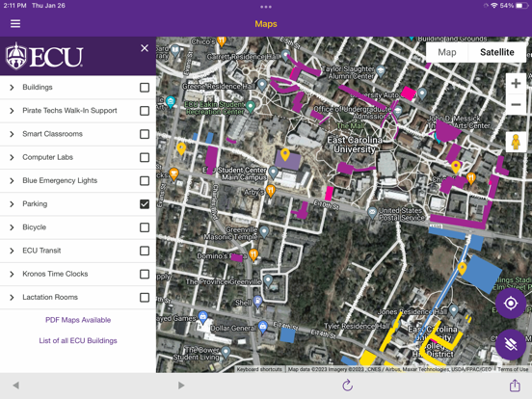Tap the yellow pin on purple building
Image resolution: width=532 pixels, height=399 pixels.
click(285, 154)
